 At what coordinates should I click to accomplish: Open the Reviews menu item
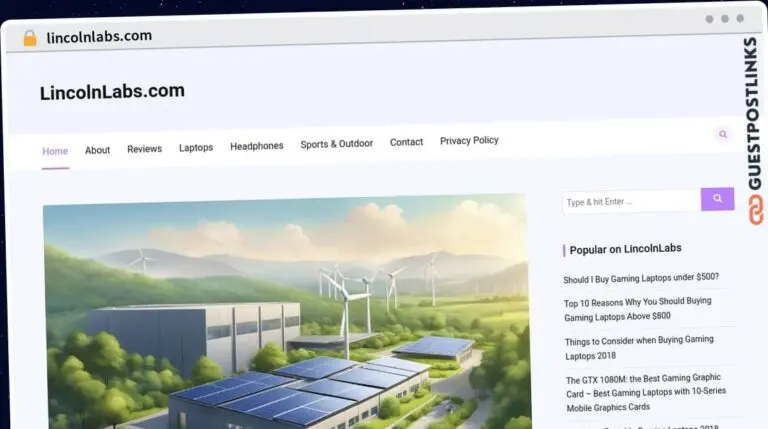coord(144,149)
